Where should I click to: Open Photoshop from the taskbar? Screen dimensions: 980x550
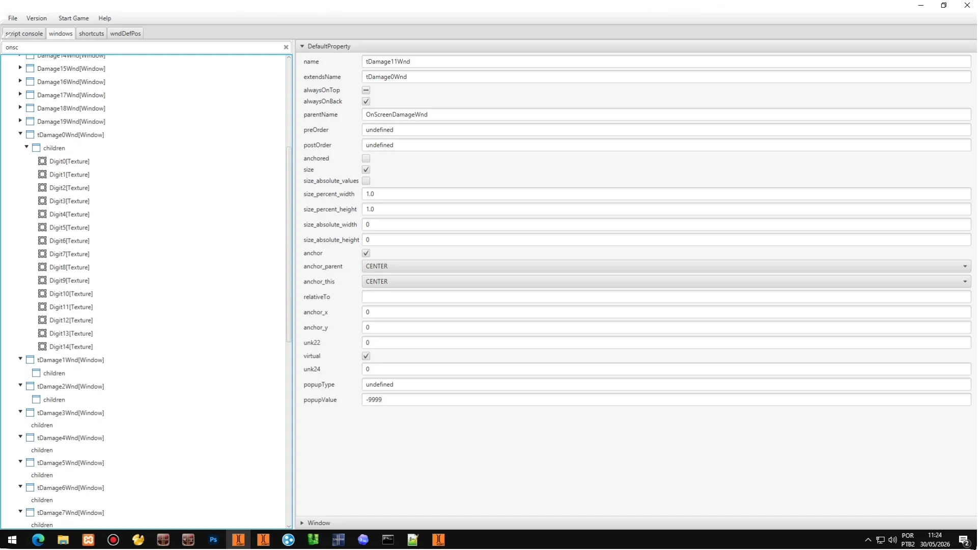click(x=213, y=540)
